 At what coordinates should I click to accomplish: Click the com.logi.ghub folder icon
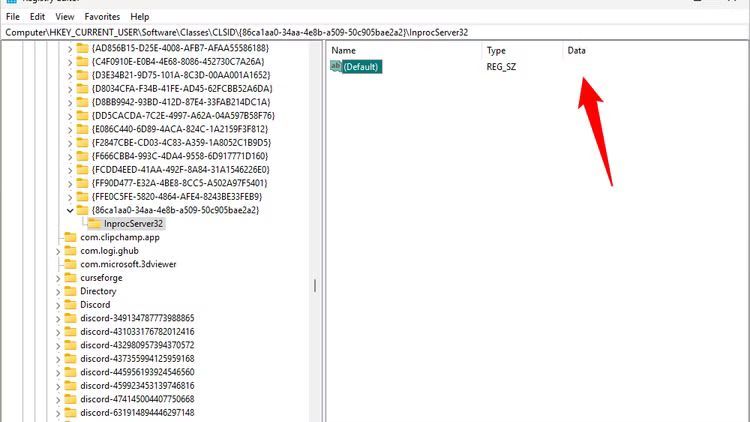[70, 251]
